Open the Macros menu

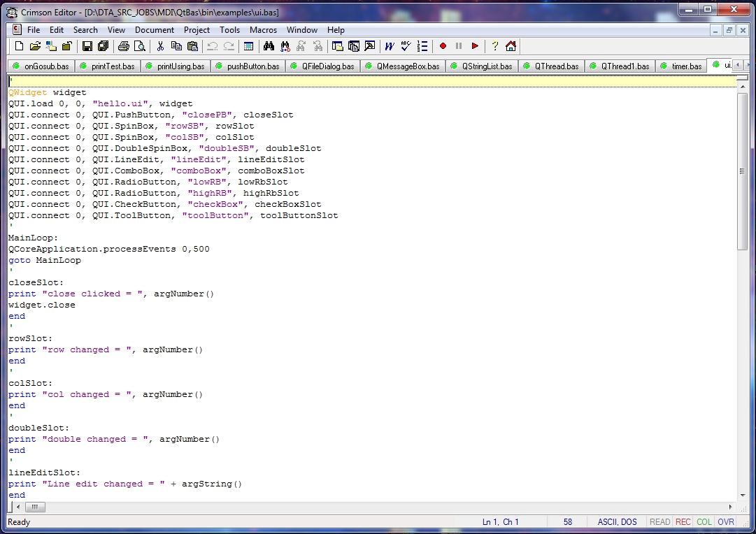263,30
